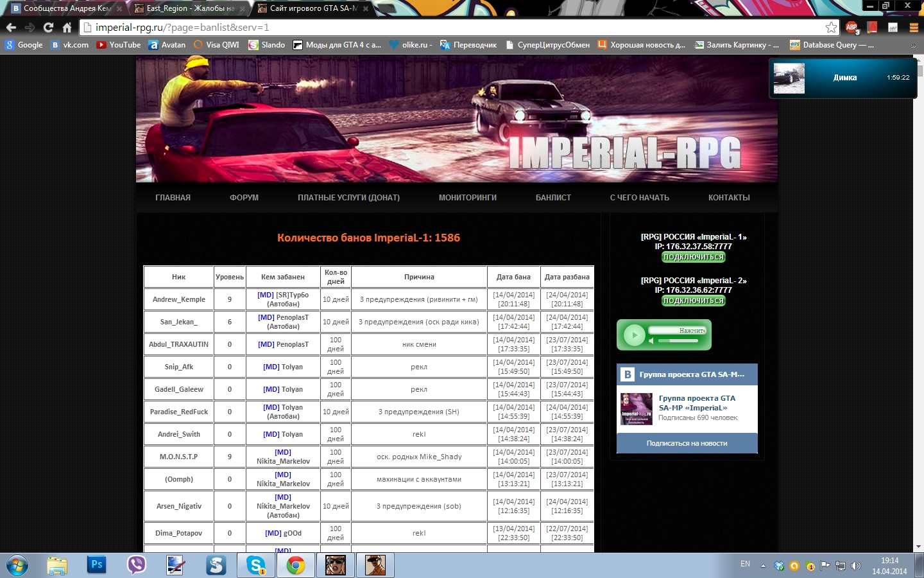Screen dimensions: 924x578
Task: Open ПЛАТНЫЕ УСЛУГИ (ДОНАТ) menu item
Action: pyautogui.click(x=348, y=198)
